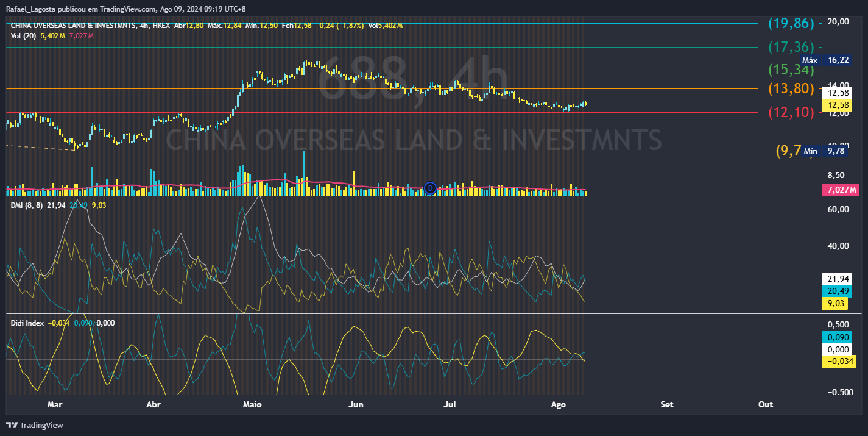Image resolution: width=868 pixels, height=436 pixels.
Task: Click the '60,00' DMI axis value
Action: [x=838, y=209]
